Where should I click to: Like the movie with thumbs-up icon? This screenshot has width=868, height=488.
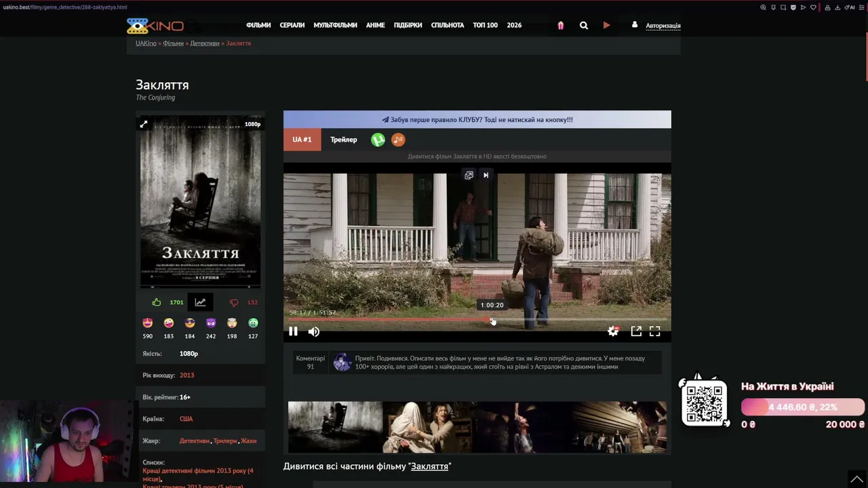[157, 302]
